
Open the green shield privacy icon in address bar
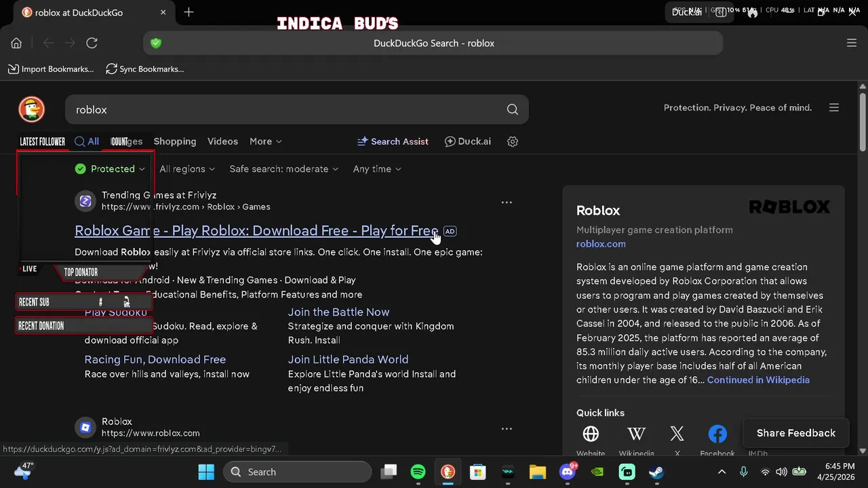coord(156,43)
